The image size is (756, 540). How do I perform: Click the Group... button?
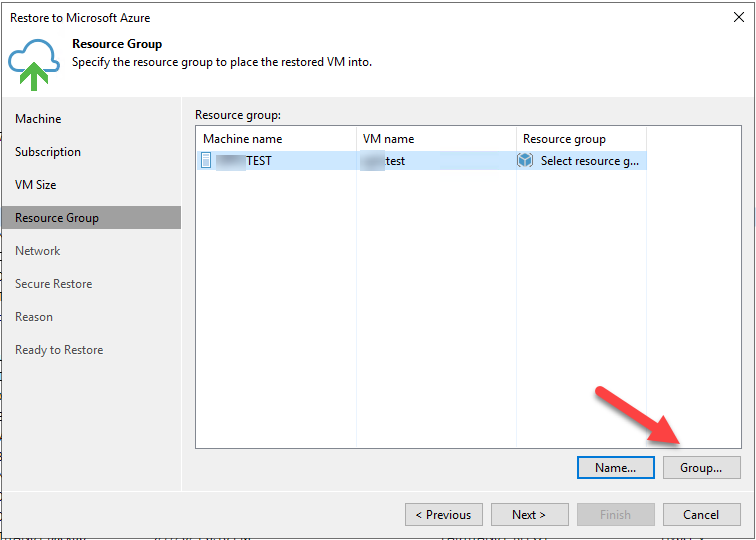click(702, 468)
